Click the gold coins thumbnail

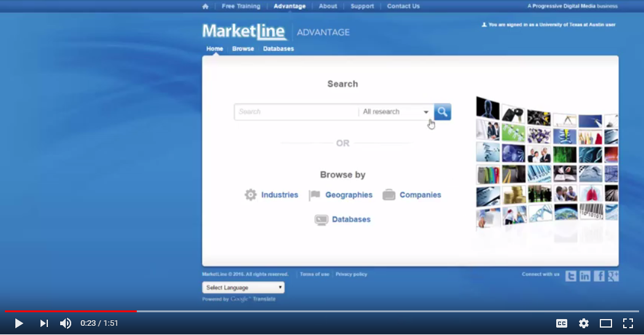pos(513,194)
